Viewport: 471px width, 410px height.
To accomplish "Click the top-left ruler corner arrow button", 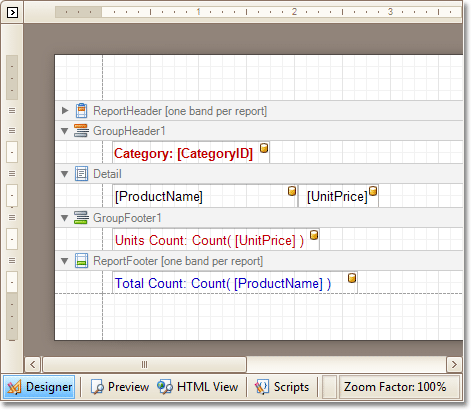I will [x=12, y=13].
